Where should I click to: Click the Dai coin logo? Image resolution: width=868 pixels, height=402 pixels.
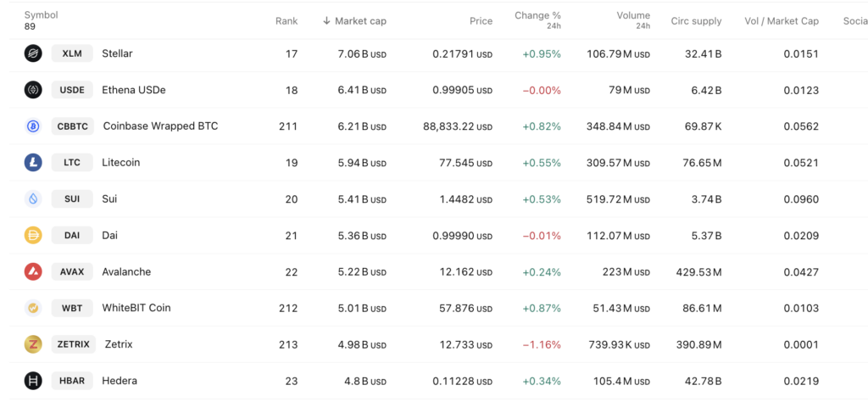click(x=33, y=235)
